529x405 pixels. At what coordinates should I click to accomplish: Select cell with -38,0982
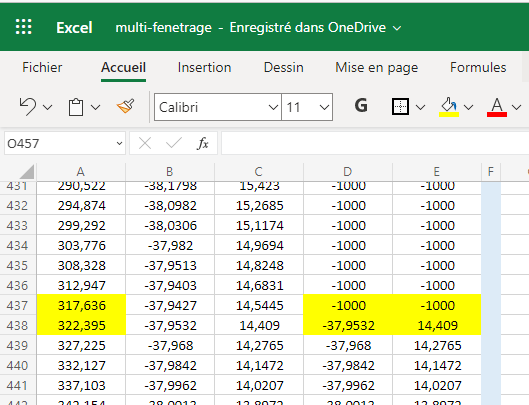(x=170, y=206)
